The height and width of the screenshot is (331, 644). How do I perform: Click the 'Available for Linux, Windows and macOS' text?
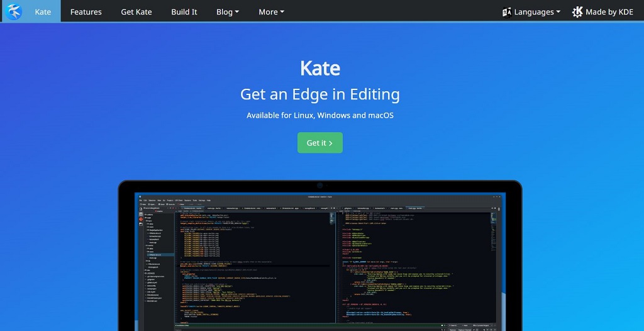tap(320, 115)
